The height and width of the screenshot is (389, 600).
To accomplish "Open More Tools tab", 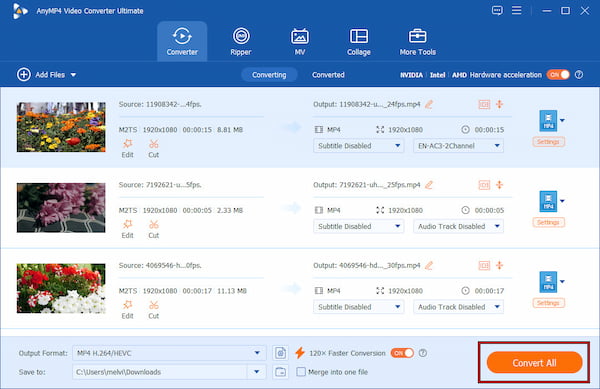I will coord(417,41).
